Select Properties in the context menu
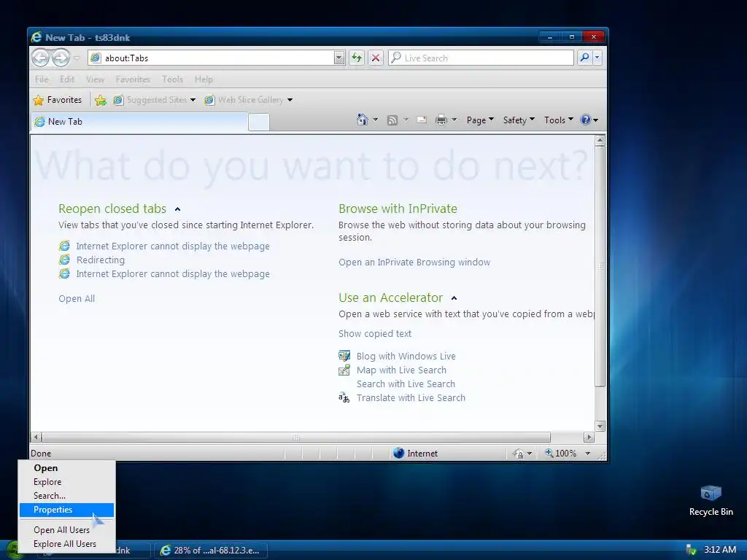This screenshot has height=560, width=747. [x=66, y=510]
